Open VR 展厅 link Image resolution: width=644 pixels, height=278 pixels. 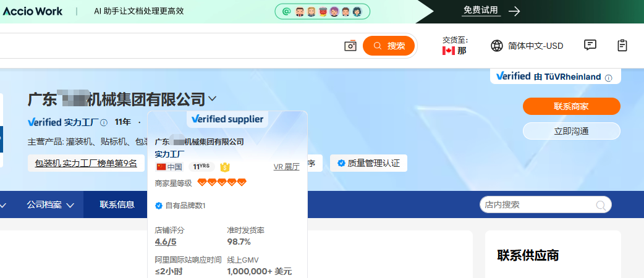286,167
